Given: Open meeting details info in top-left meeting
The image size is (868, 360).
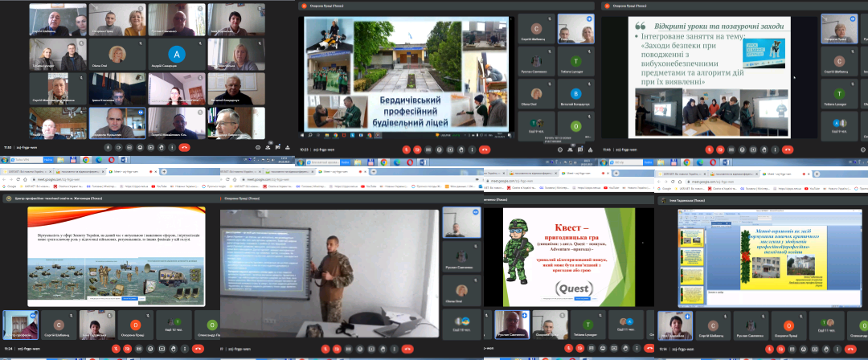Looking at the screenshot, I should 258,148.
